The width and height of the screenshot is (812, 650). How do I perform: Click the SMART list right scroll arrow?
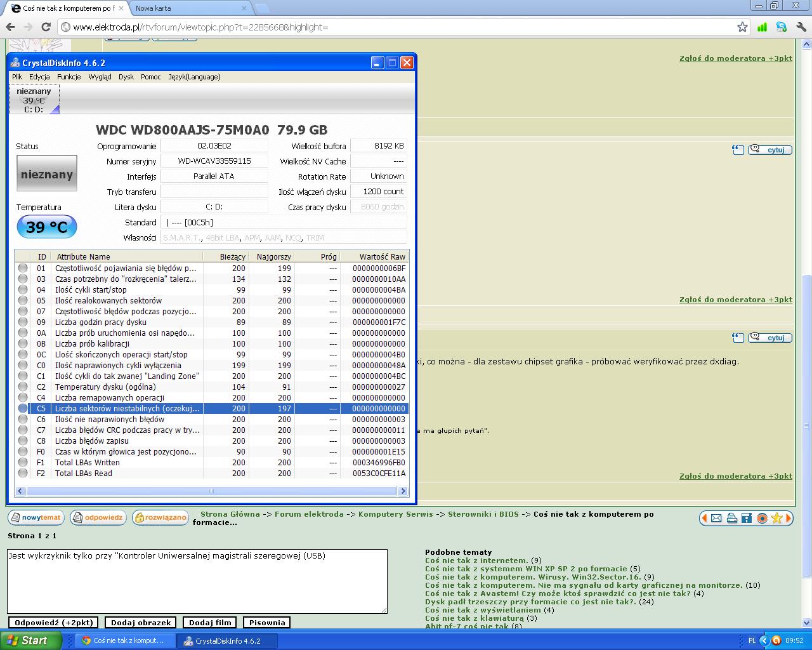coord(403,491)
